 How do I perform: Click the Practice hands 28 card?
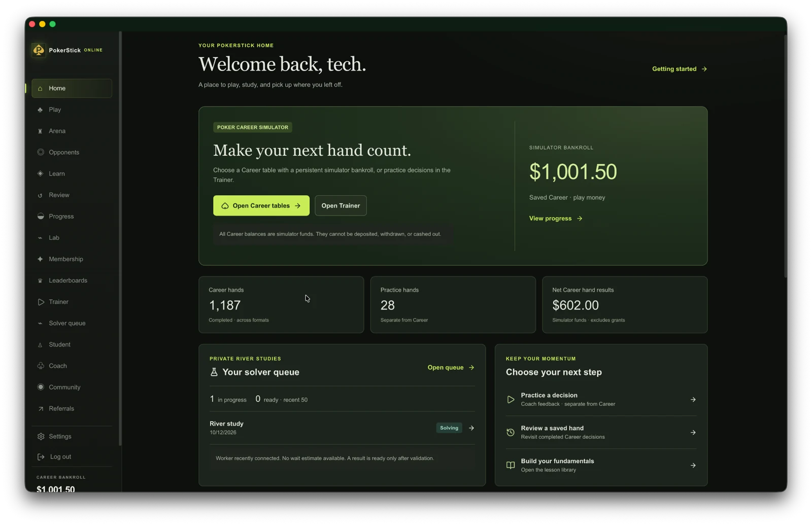point(453,305)
